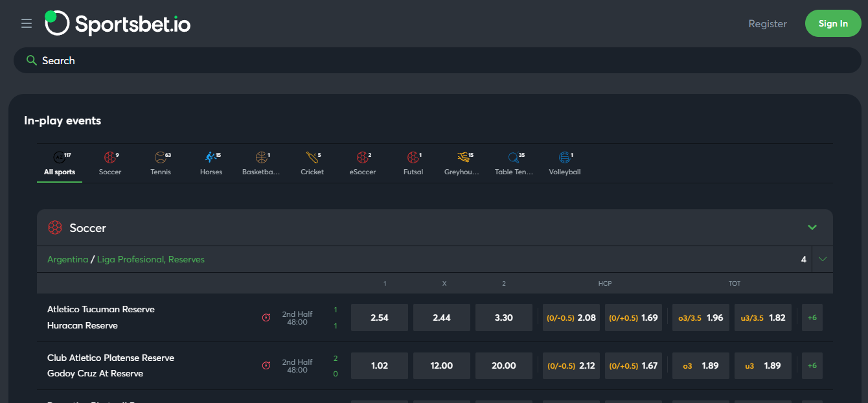This screenshot has height=403, width=868.
Task: Switch to the Volleyball tab label
Action: coord(565,172)
